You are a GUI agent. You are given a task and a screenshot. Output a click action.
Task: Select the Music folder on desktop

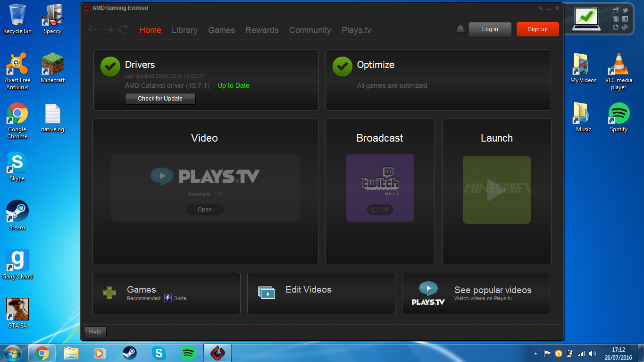pos(584,118)
